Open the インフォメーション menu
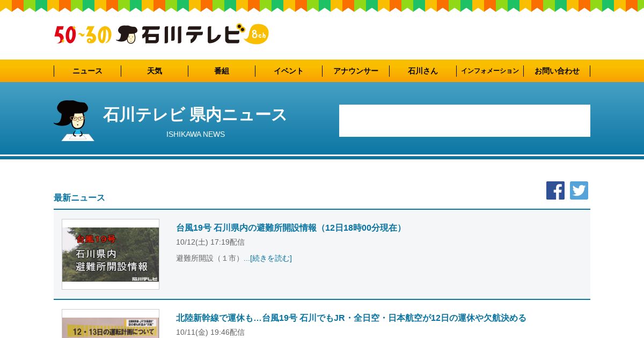The width and height of the screenshot is (644, 338). pyautogui.click(x=490, y=71)
